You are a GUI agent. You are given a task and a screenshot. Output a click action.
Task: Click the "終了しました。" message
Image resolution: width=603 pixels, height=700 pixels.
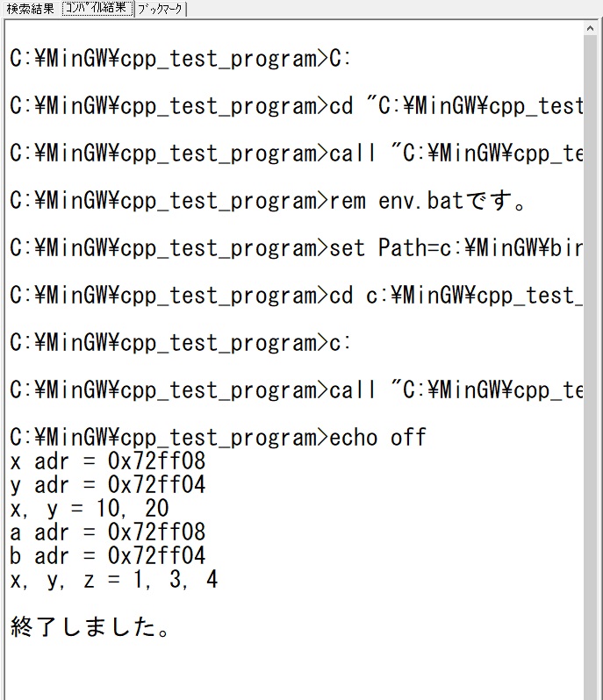pos(90,627)
